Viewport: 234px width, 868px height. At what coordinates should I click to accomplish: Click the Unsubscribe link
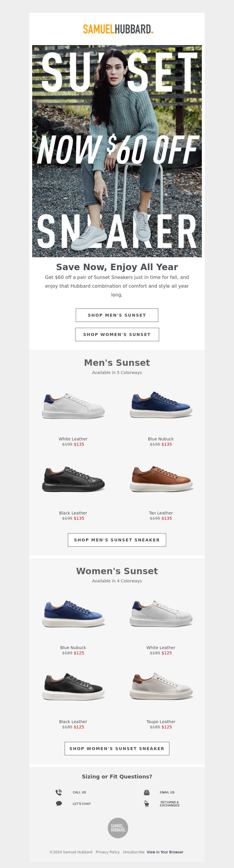(134, 852)
